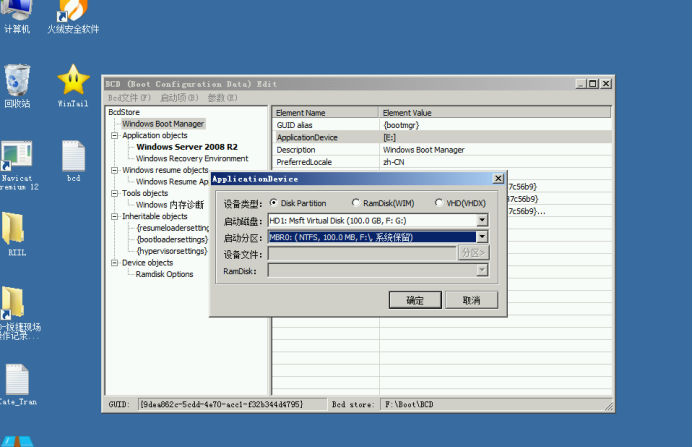This screenshot has height=447, width=693.
Task: Select the RamDisk(WIM) radio button
Action: (x=354, y=203)
